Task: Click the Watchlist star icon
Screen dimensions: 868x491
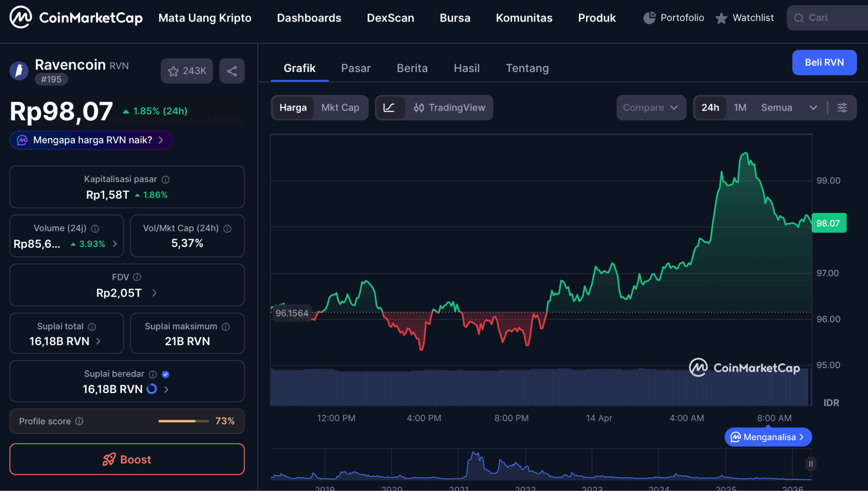Action: pos(721,17)
